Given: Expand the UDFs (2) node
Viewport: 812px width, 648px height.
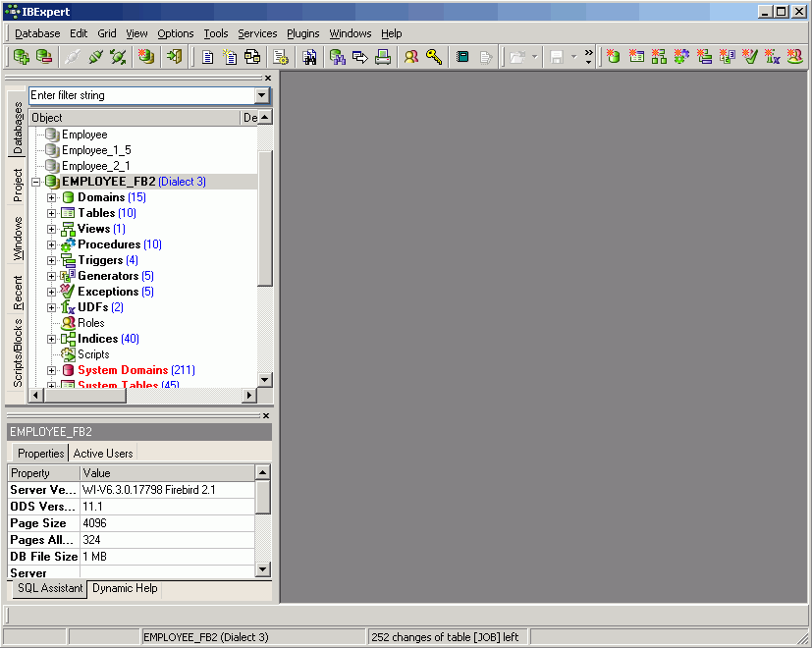Looking at the screenshot, I should tap(51, 307).
